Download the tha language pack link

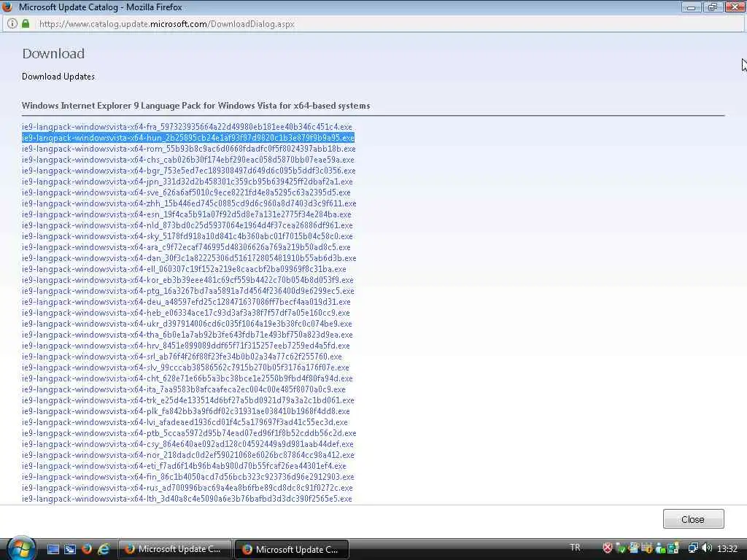click(187, 335)
